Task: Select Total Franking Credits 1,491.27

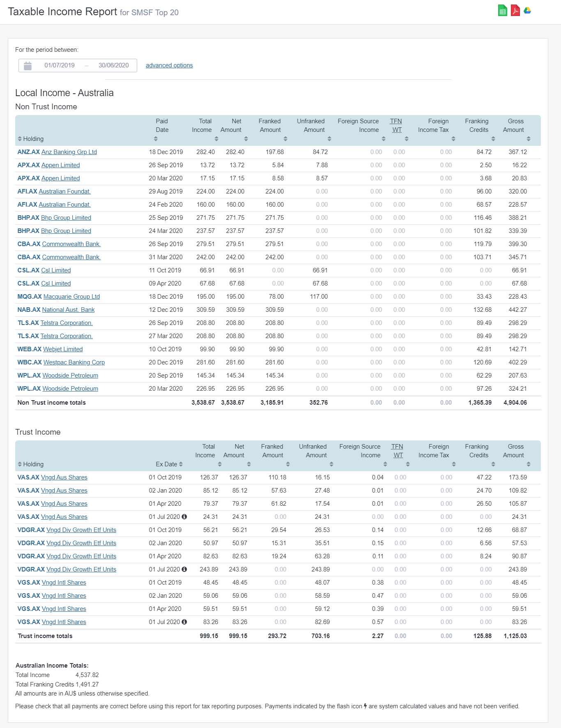Action: [x=87, y=684]
